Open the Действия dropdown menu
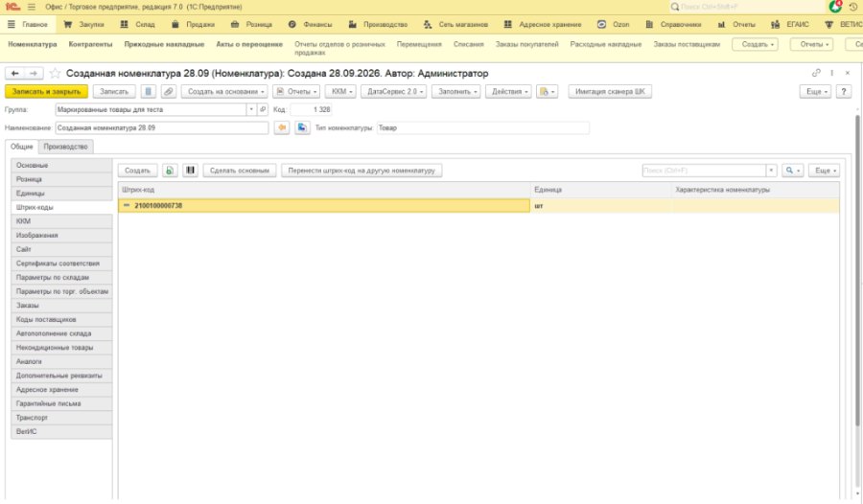The image size is (863, 504). [x=508, y=91]
